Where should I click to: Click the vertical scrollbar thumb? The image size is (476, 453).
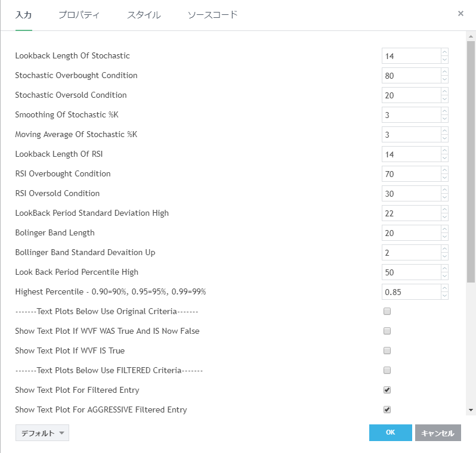(471, 161)
